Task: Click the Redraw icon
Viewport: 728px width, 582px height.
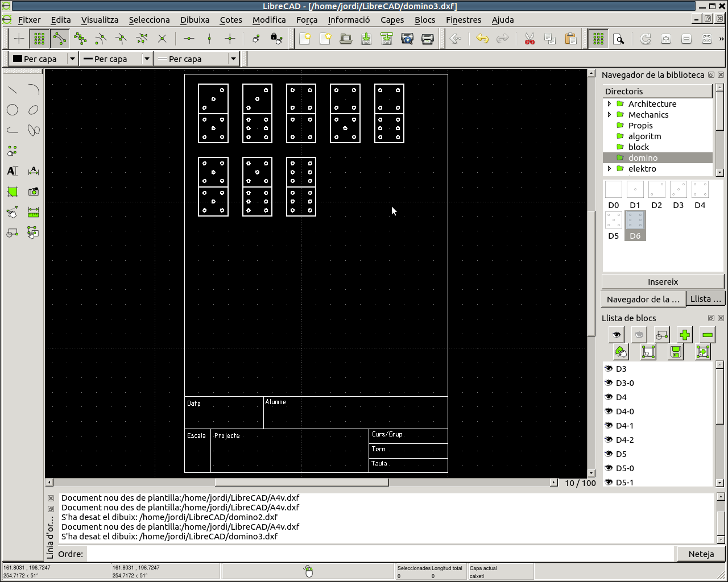Action: tap(646, 39)
